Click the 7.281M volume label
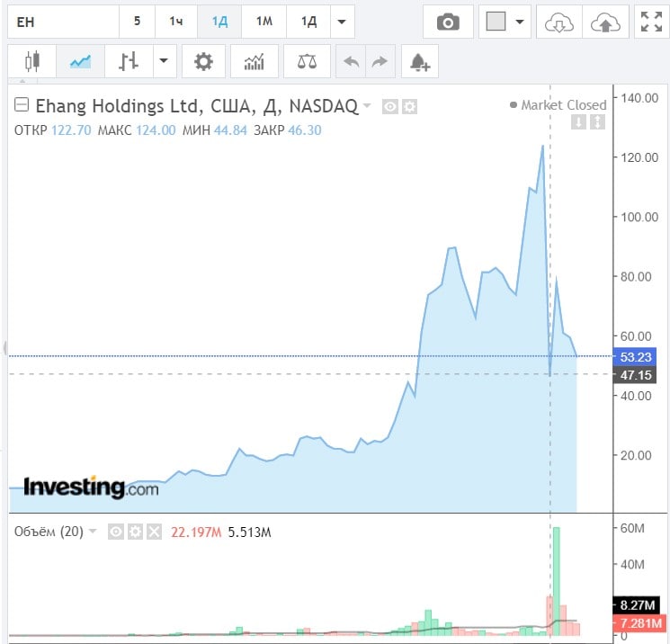 point(640,623)
